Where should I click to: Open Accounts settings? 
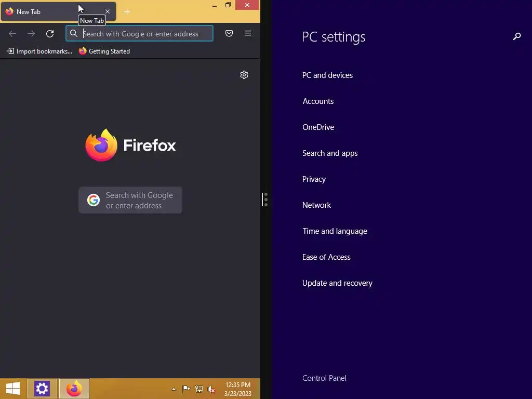[318, 101]
